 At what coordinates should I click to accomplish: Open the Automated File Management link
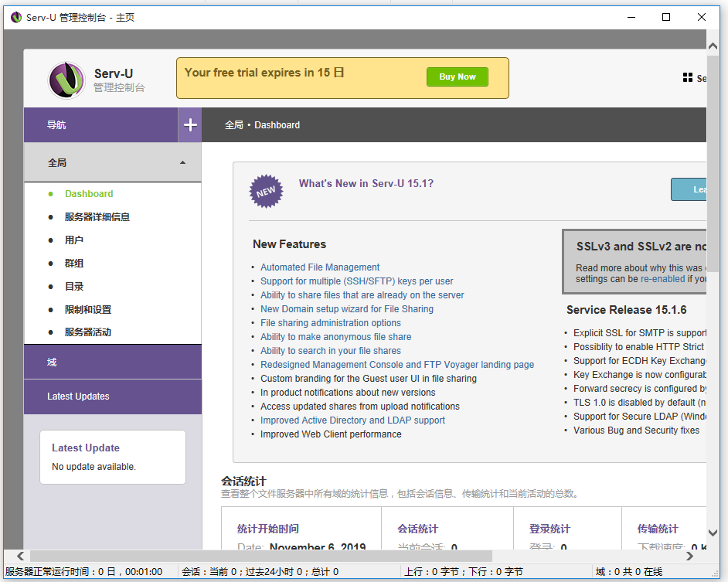320,267
